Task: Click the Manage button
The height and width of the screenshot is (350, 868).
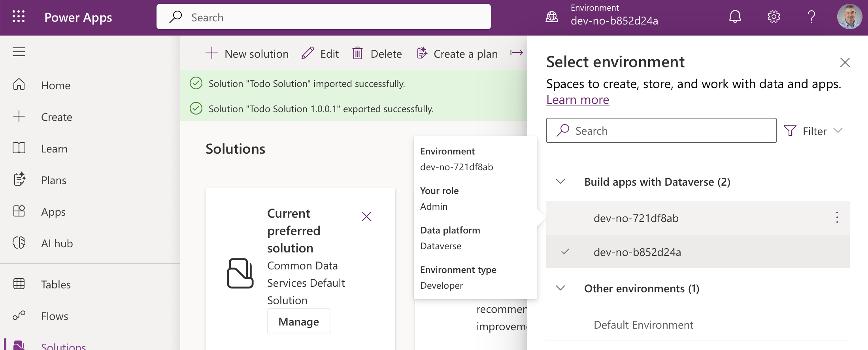Action: (299, 321)
